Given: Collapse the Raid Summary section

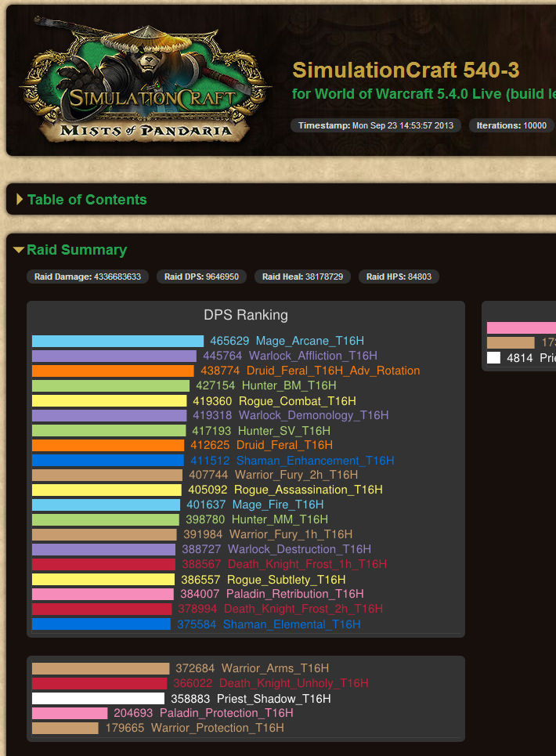Looking at the screenshot, I should click(x=76, y=250).
